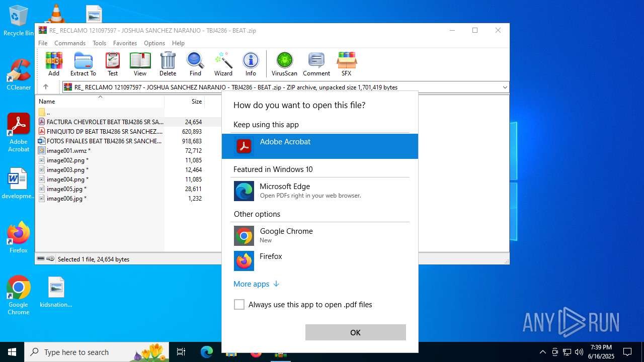Open the developme... Word document on desktop
This screenshot has height=362, width=644.
[x=19, y=184]
